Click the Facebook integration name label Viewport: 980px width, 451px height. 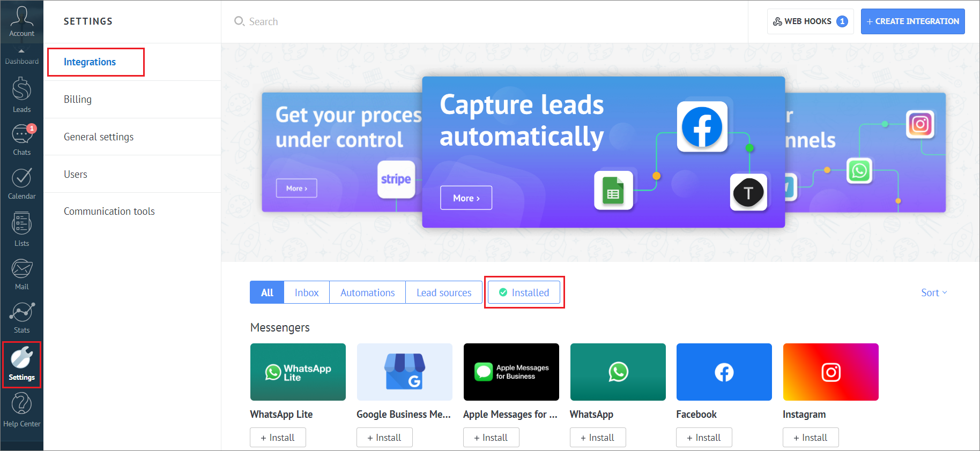tap(696, 415)
